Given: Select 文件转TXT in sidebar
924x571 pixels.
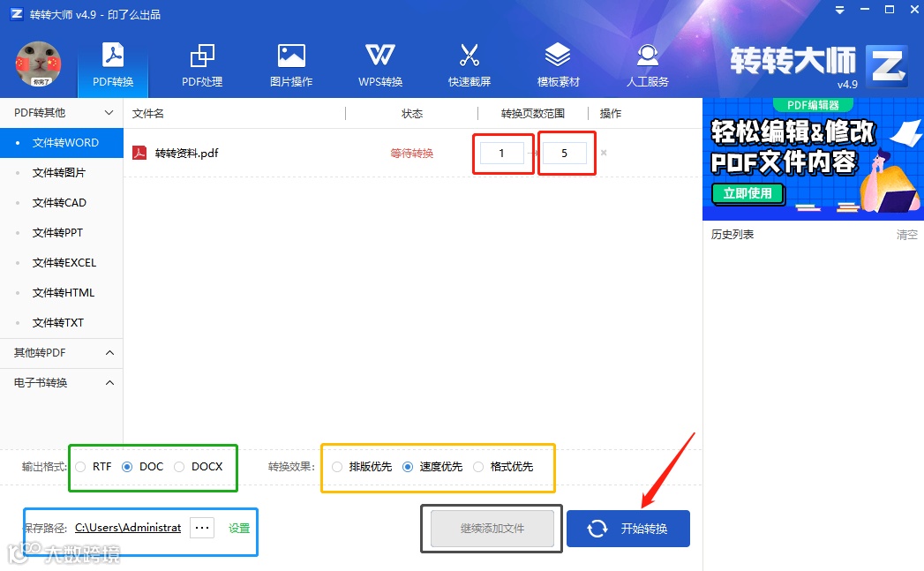Looking at the screenshot, I should point(61,323).
